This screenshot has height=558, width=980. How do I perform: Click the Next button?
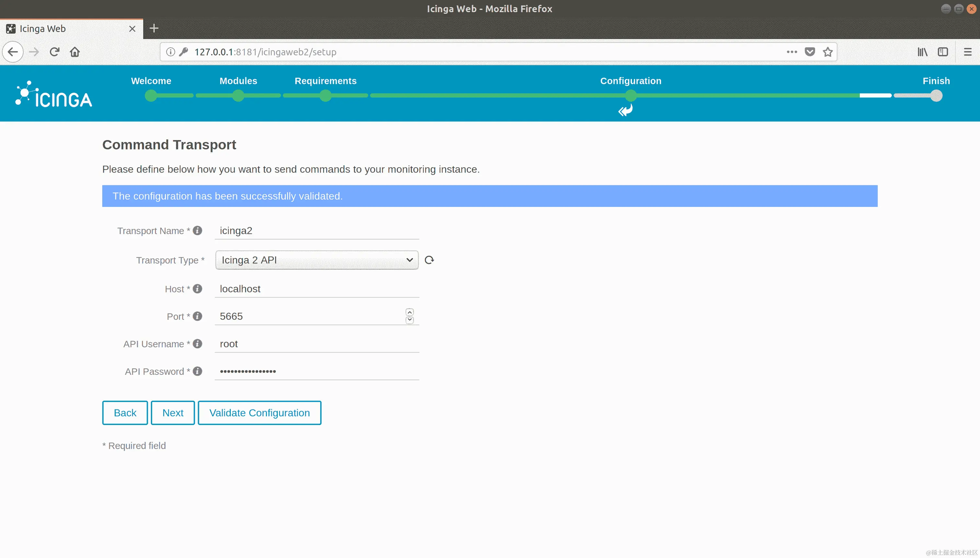173,413
